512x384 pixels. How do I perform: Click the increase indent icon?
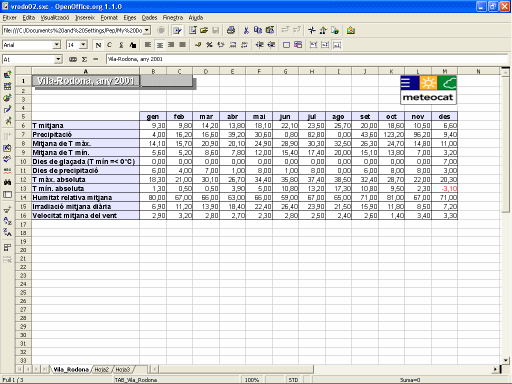[x=271, y=45]
